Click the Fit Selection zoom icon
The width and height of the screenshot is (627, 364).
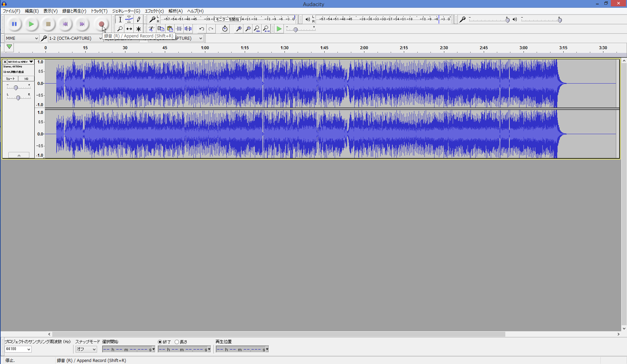257,29
